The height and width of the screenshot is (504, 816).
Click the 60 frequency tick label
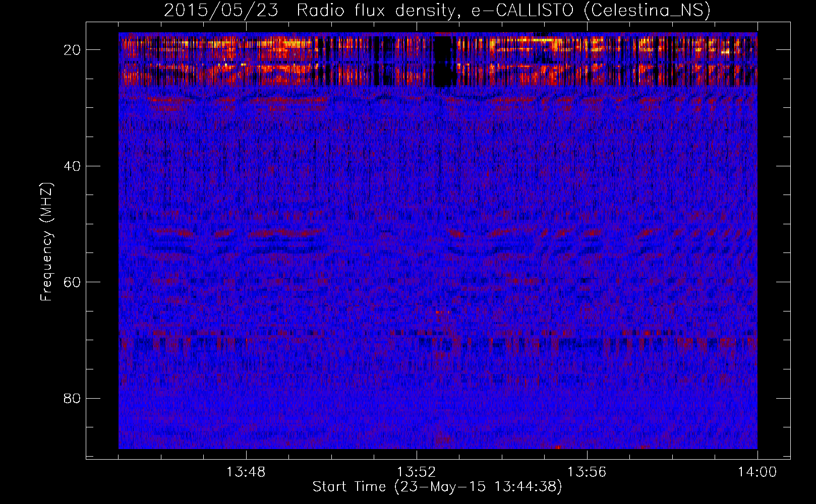point(73,282)
